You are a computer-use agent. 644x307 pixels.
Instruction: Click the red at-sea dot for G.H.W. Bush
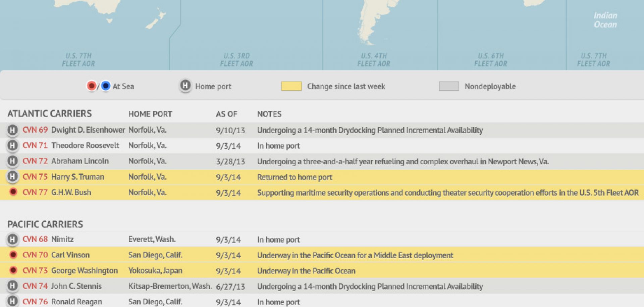(13, 192)
